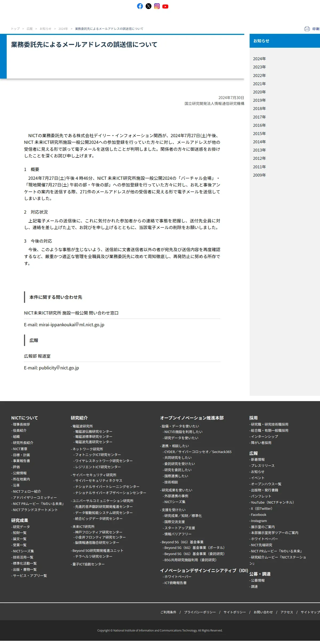Open B5G共用研究施設利用（委託研究） link
This screenshot has height=644, width=320.
190,560
